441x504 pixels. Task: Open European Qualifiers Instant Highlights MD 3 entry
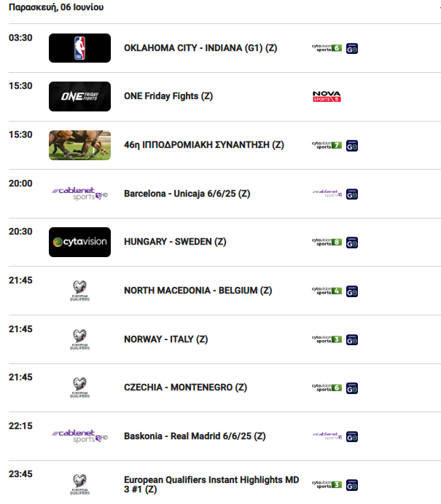click(211, 484)
